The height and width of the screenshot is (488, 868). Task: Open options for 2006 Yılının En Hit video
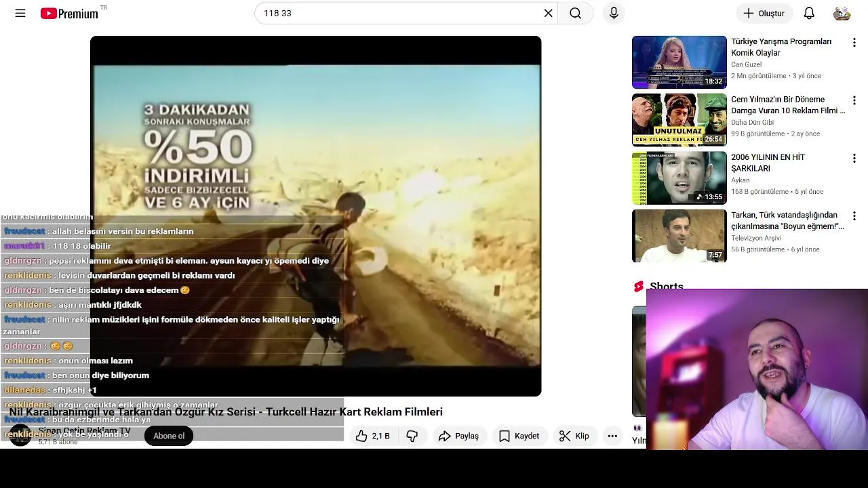click(x=854, y=158)
